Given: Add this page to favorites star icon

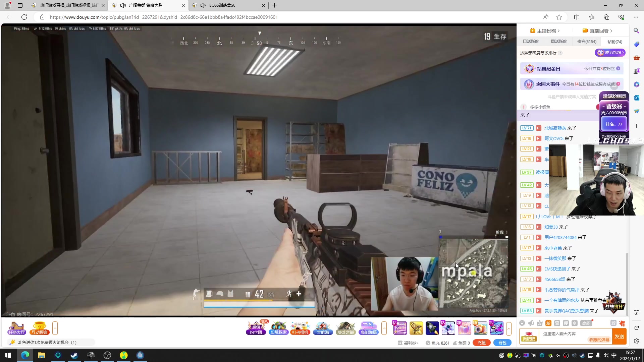Looking at the screenshot, I should coord(559,17).
